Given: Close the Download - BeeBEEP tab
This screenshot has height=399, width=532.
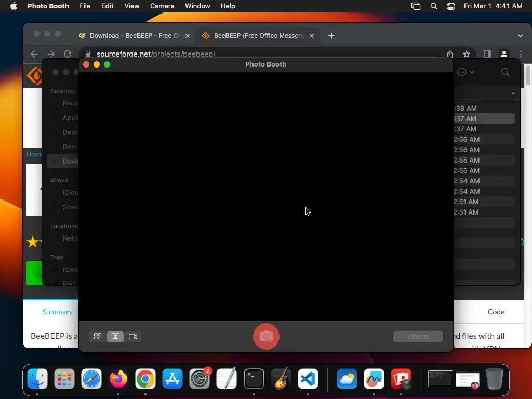Looking at the screenshot, I should 187,36.
